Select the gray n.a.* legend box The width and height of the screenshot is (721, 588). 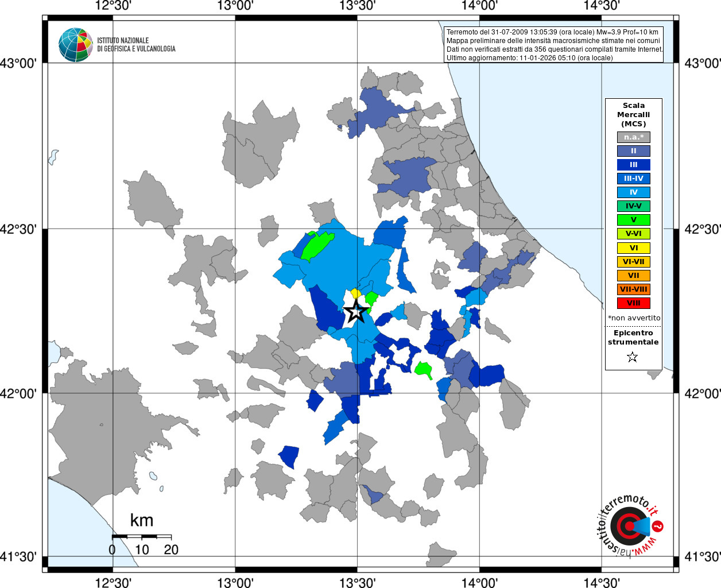click(x=633, y=137)
